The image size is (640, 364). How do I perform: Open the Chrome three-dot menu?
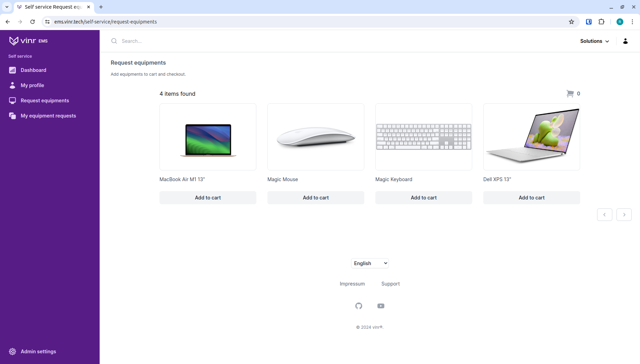(x=632, y=22)
